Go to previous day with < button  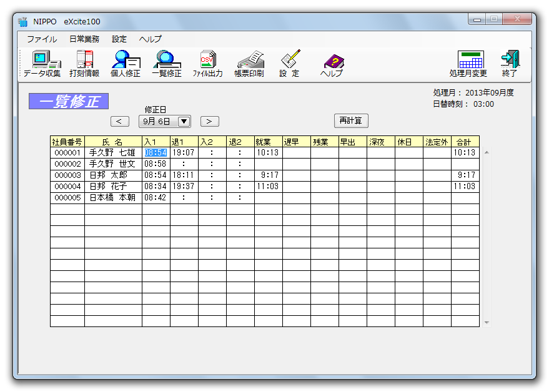point(120,122)
